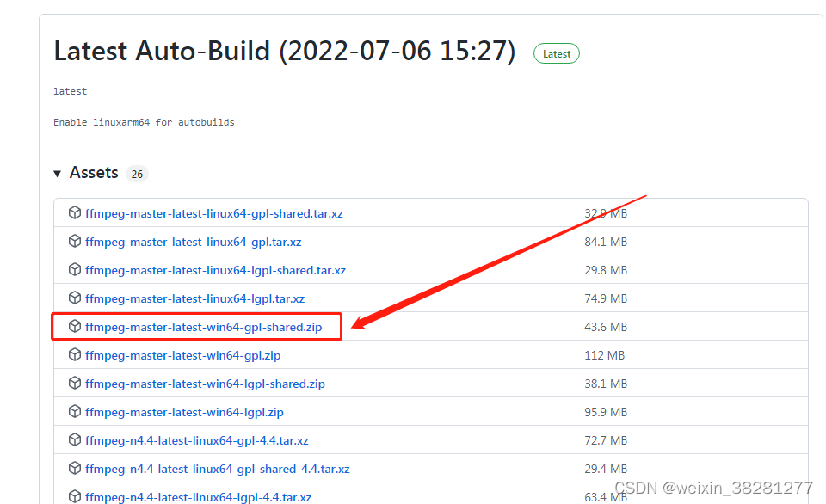Click package icon beside n4.4 linux64-gpl-shared-4.4.tar.xz
Image resolution: width=826 pixels, height=504 pixels.
click(75, 468)
